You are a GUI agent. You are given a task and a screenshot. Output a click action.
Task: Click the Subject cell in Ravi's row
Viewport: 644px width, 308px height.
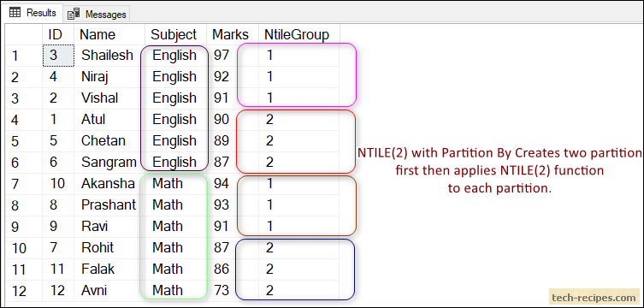(x=176, y=226)
